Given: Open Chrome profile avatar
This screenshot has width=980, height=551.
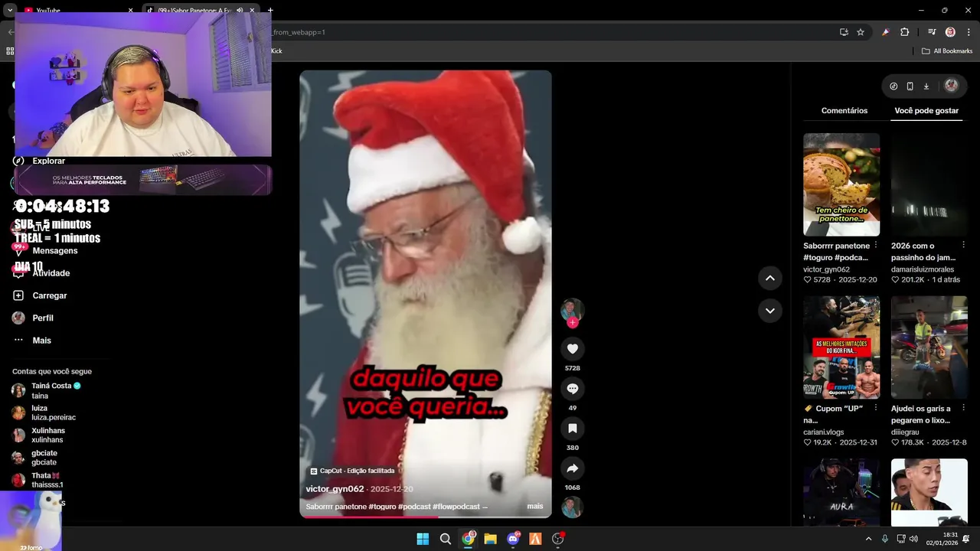Looking at the screenshot, I should click(x=950, y=32).
